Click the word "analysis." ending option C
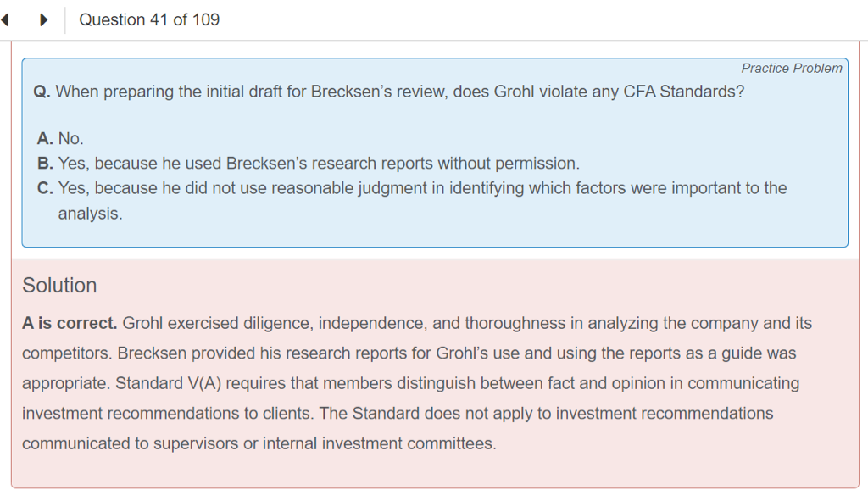 [x=90, y=214]
